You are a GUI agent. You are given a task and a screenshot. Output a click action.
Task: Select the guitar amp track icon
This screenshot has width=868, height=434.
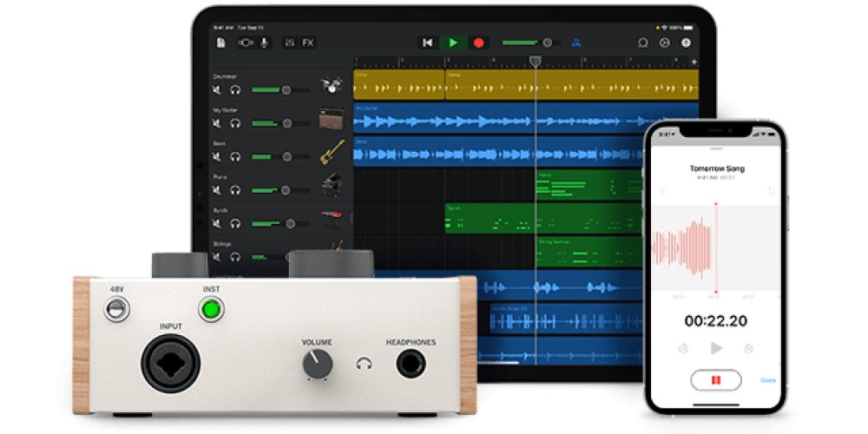331,118
